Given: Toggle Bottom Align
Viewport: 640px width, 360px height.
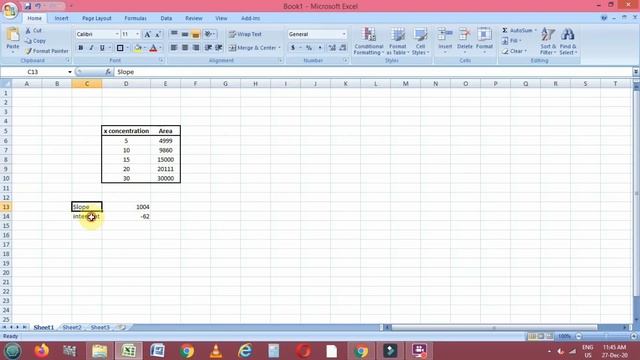Looking at the screenshot, I should [x=196, y=34].
